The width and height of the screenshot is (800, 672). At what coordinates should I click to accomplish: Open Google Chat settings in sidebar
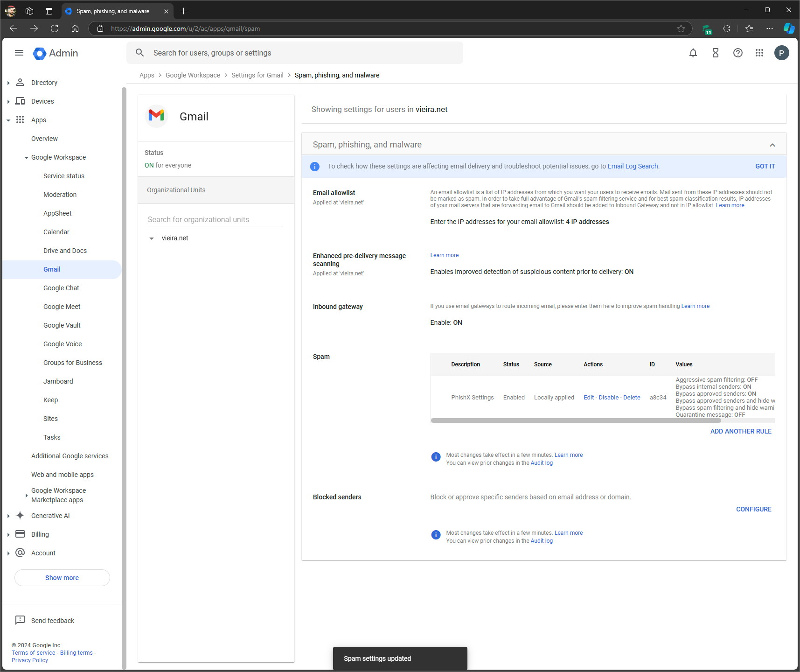click(61, 288)
